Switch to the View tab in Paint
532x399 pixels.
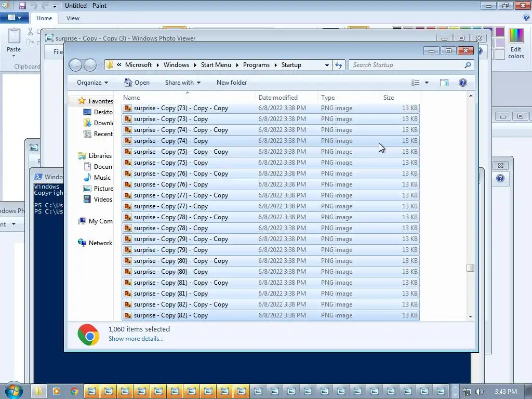pyautogui.click(x=73, y=18)
